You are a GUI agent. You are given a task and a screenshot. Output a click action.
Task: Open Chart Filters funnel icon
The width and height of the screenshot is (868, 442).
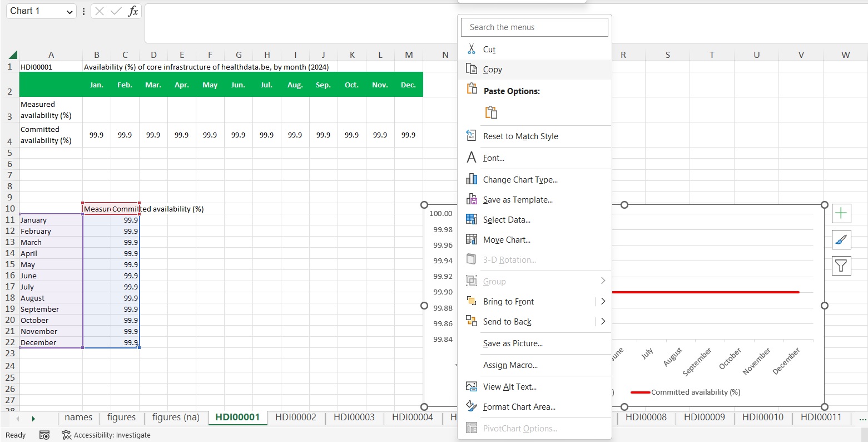841,266
